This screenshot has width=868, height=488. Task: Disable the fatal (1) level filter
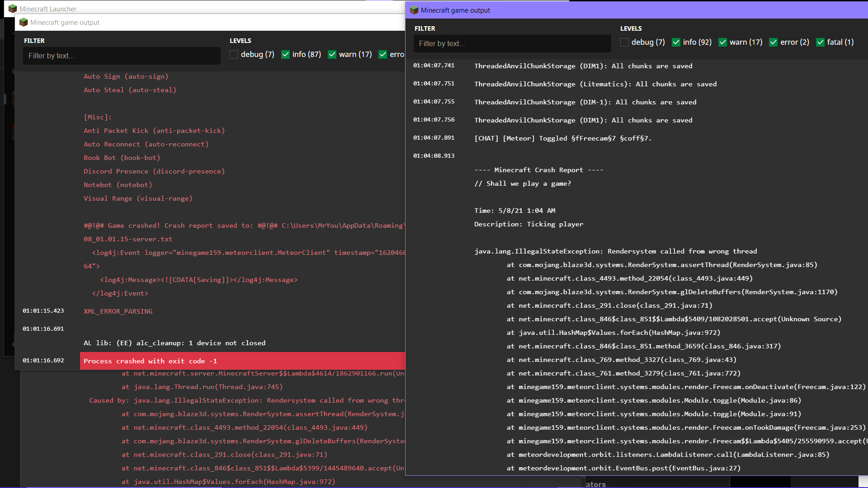tap(821, 42)
